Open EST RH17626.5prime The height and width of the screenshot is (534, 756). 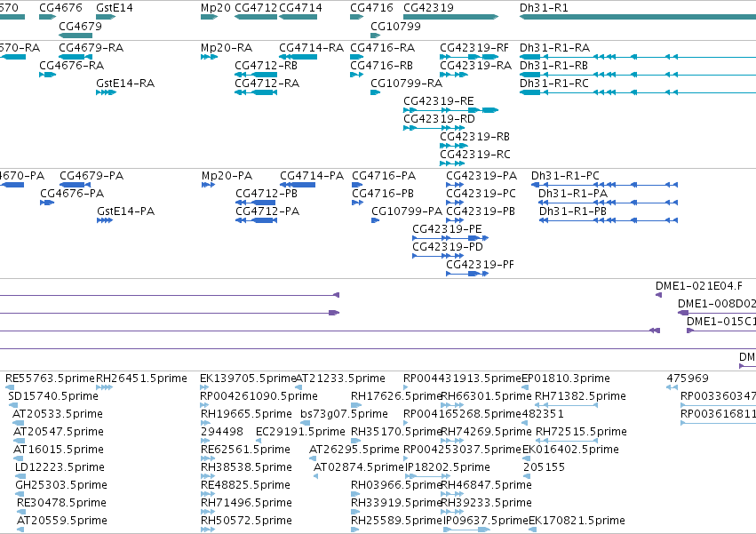click(396, 396)
